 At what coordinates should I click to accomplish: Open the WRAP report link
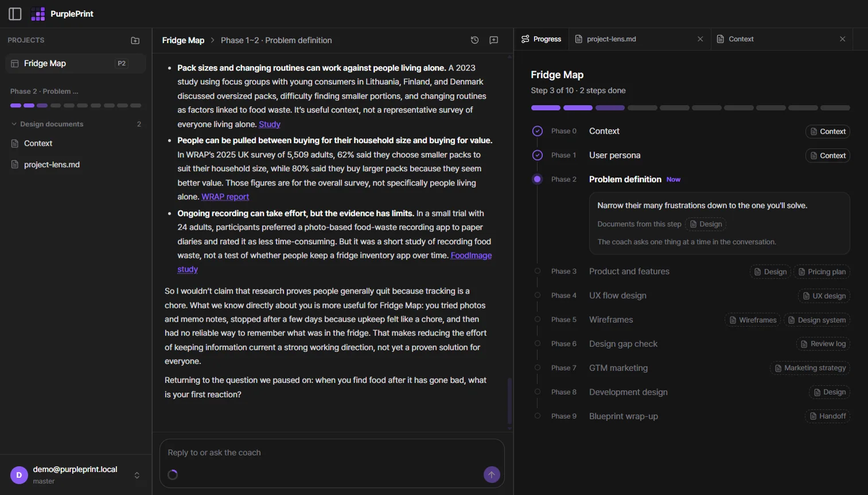coord(225,196)
